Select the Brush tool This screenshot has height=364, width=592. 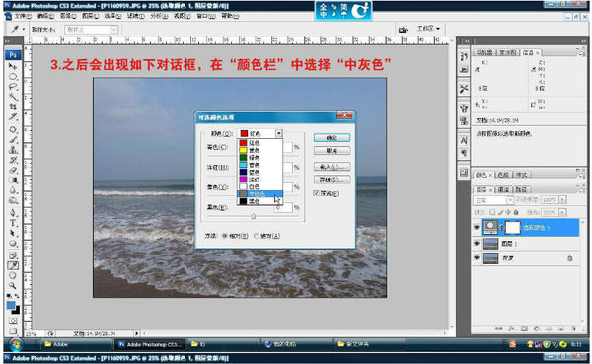coord(13,140)
